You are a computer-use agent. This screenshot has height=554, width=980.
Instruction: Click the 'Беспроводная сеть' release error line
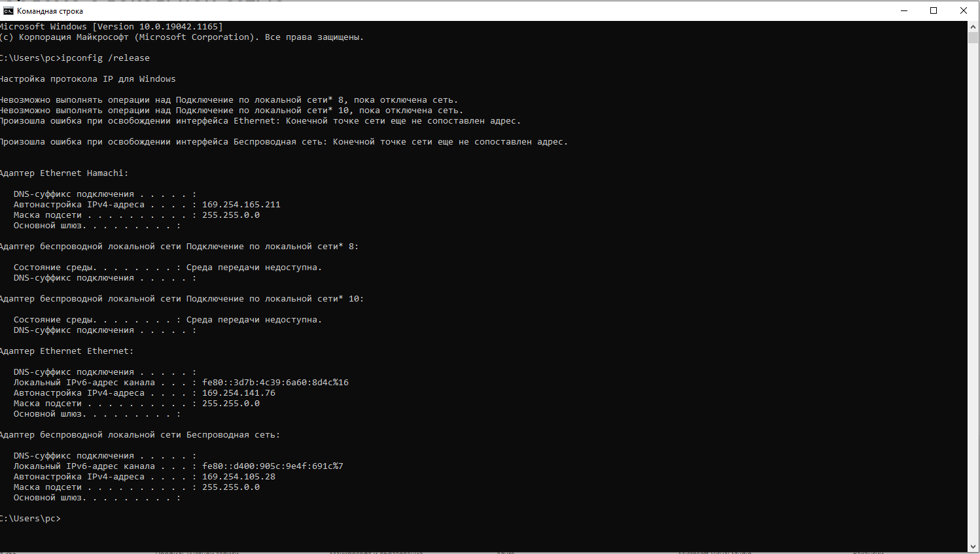point(283,142)
